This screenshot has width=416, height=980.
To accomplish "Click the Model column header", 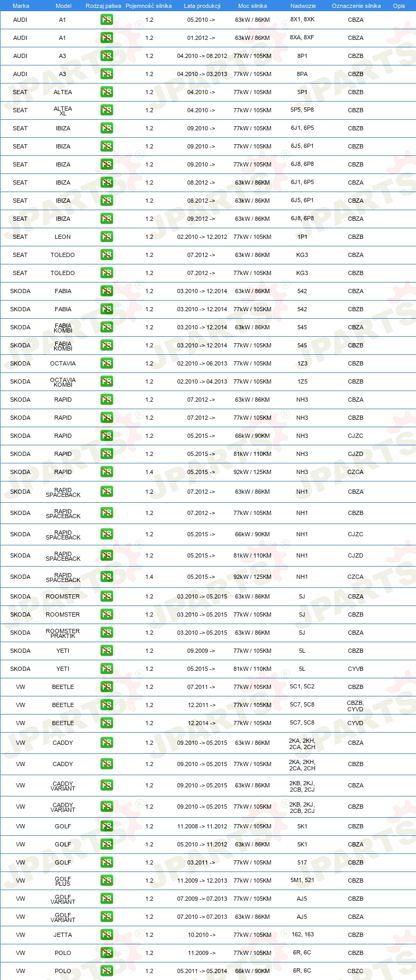I will pos(63,6).
